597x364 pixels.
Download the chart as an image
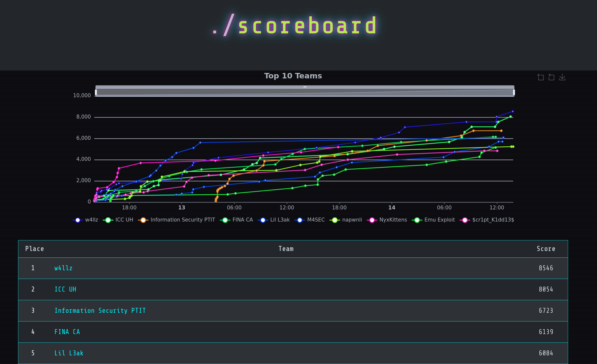click(562, 77)
